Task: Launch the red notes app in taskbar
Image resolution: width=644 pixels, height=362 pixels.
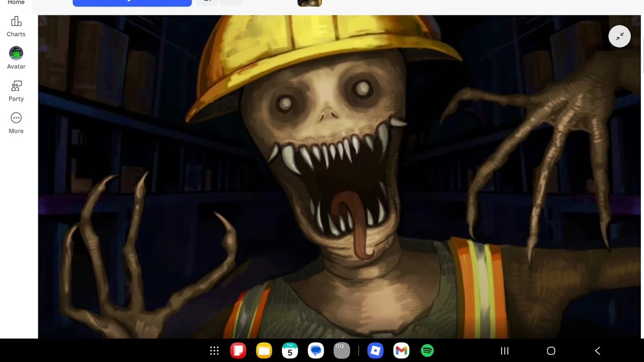Action: 238,350
